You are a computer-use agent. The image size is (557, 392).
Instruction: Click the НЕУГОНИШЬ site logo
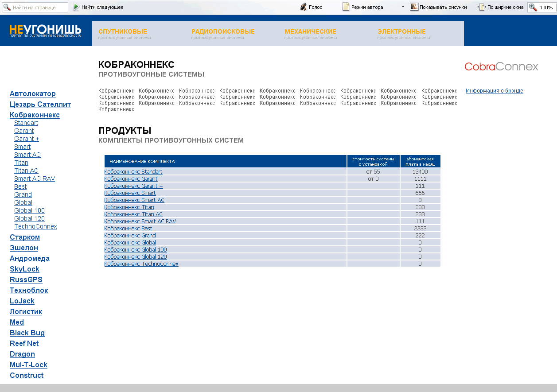[x=45, y=31]
